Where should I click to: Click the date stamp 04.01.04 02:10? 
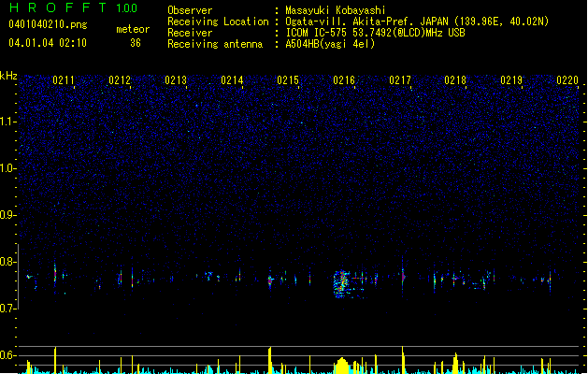(48, 43)
